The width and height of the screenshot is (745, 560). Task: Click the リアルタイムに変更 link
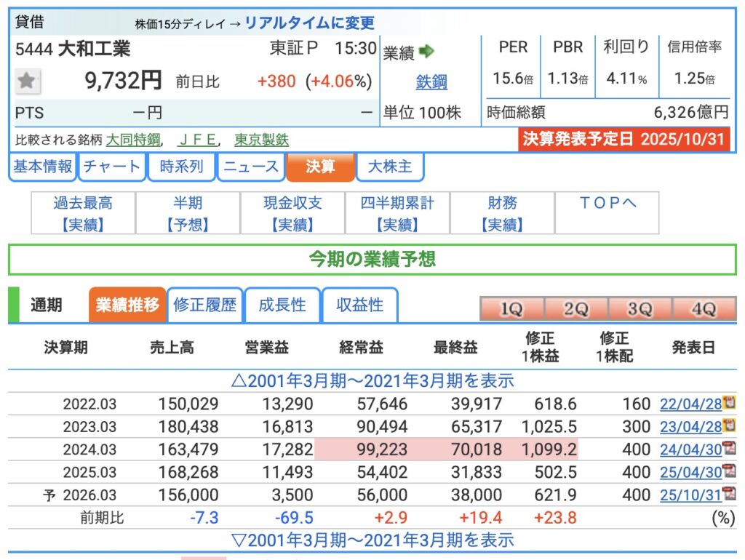pos(309,23)
